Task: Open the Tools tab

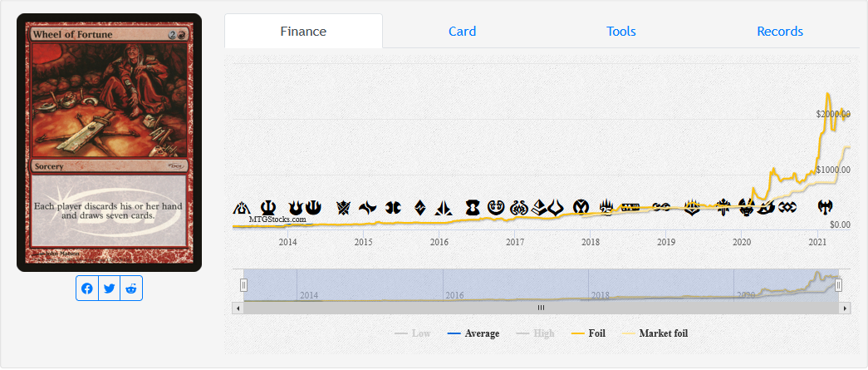Action: coord(621,32)
